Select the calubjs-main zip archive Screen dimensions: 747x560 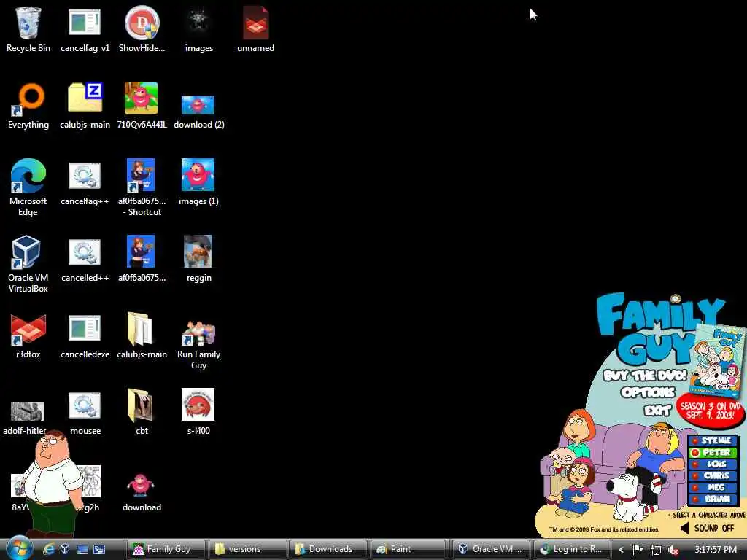[x=85, y=106]
